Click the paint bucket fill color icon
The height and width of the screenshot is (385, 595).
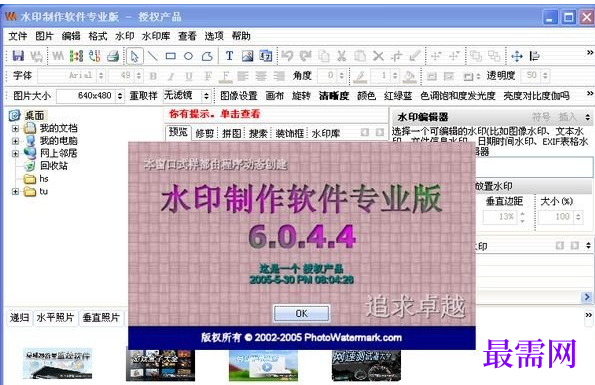point(409,76)
